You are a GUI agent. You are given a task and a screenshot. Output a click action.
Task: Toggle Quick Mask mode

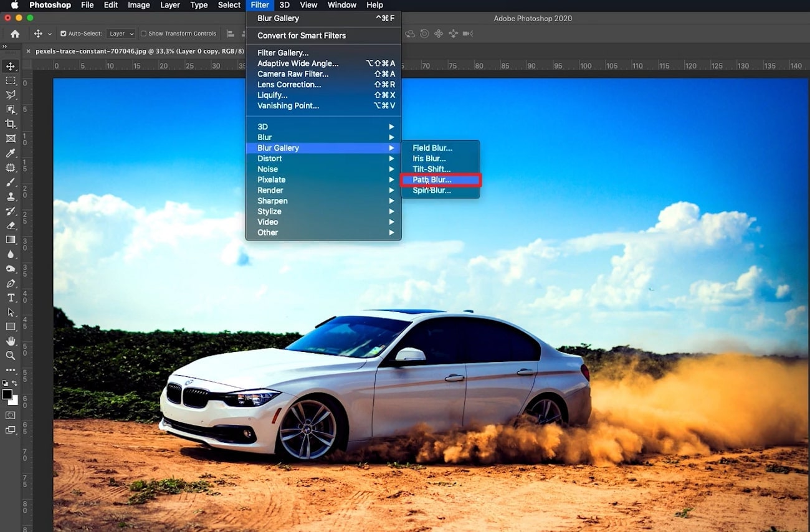11,416
